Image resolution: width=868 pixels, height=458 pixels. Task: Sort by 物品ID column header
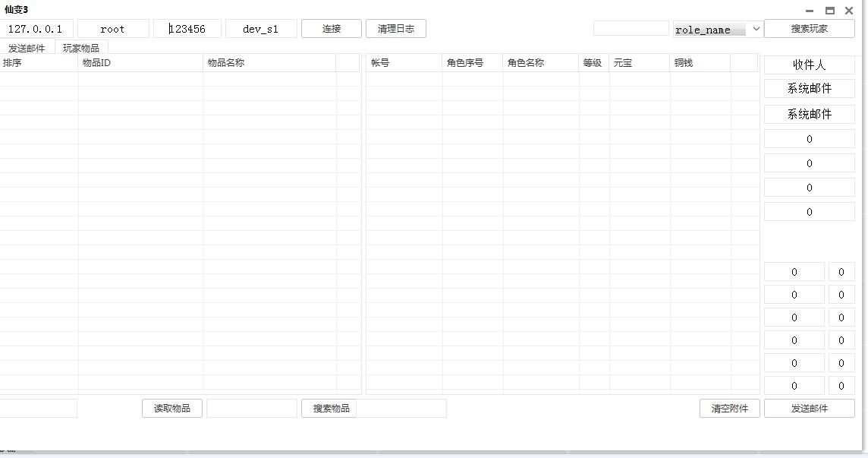(140, 63)
